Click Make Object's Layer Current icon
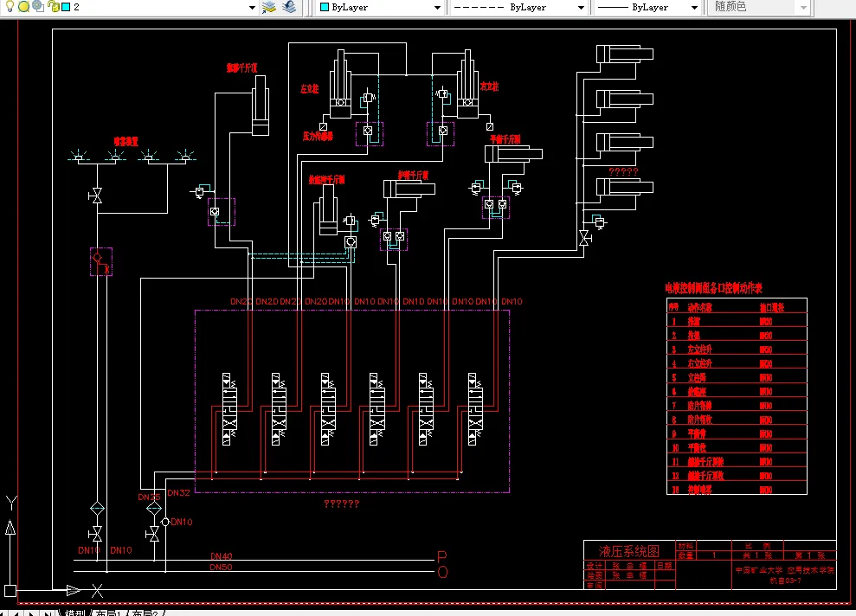 [x=268, y=7]
